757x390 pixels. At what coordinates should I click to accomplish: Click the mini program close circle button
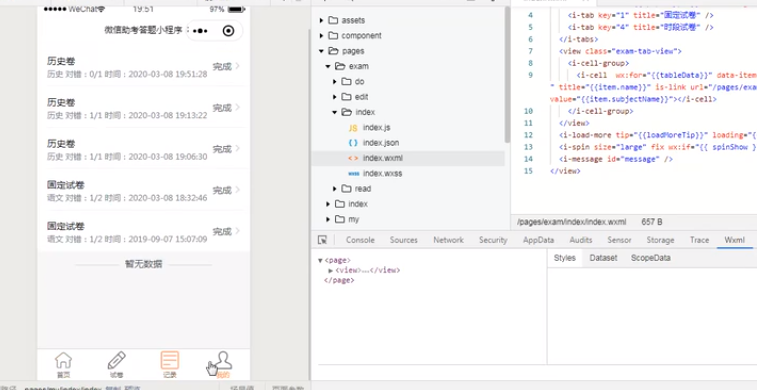[228, 31]
